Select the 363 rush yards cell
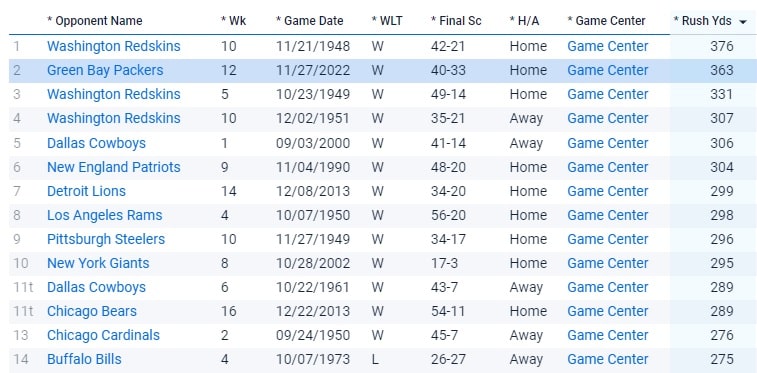This screenshot has height=373, width=757. click(x=722, y=70)
